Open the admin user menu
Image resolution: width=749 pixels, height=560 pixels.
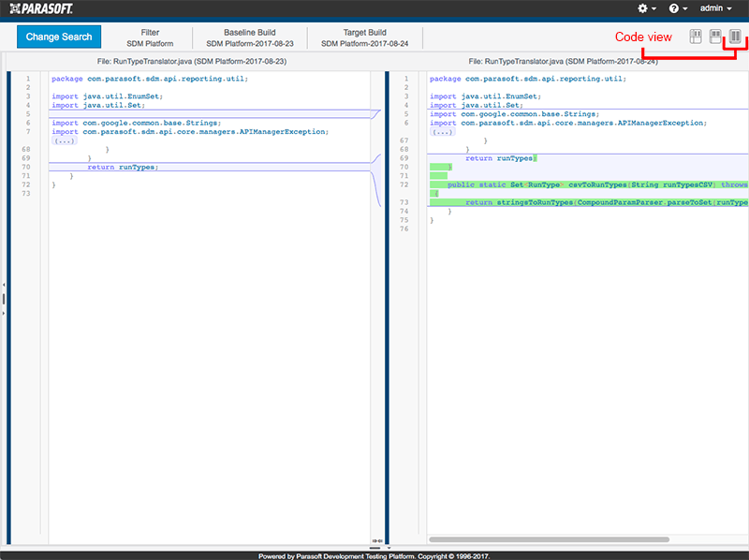[x=715, y=8]
